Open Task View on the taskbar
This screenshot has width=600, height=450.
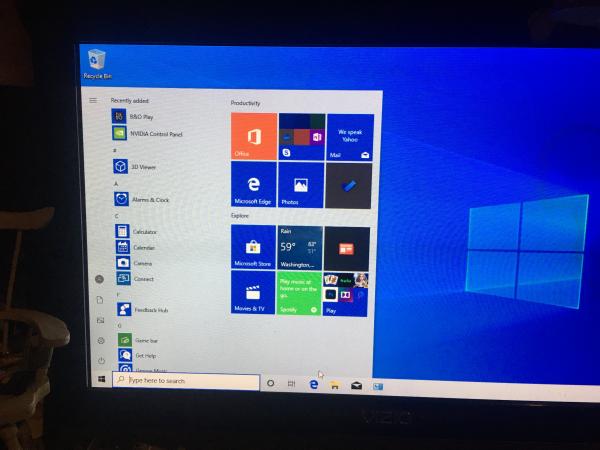292,383
